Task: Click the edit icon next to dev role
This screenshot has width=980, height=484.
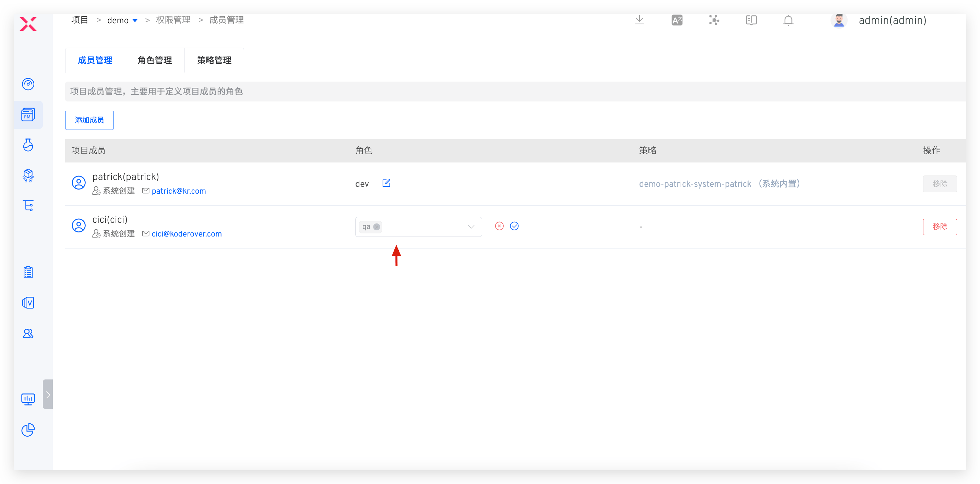Action: click(386, 183)
